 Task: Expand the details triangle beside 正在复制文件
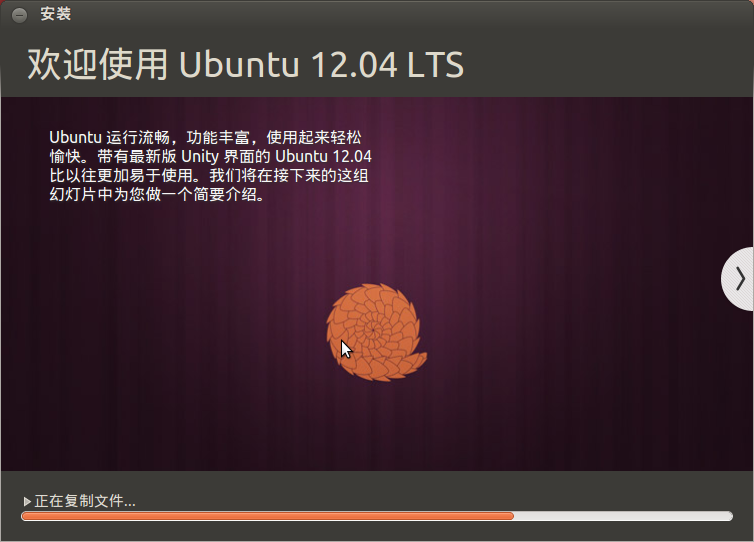(x=27, y=502)
